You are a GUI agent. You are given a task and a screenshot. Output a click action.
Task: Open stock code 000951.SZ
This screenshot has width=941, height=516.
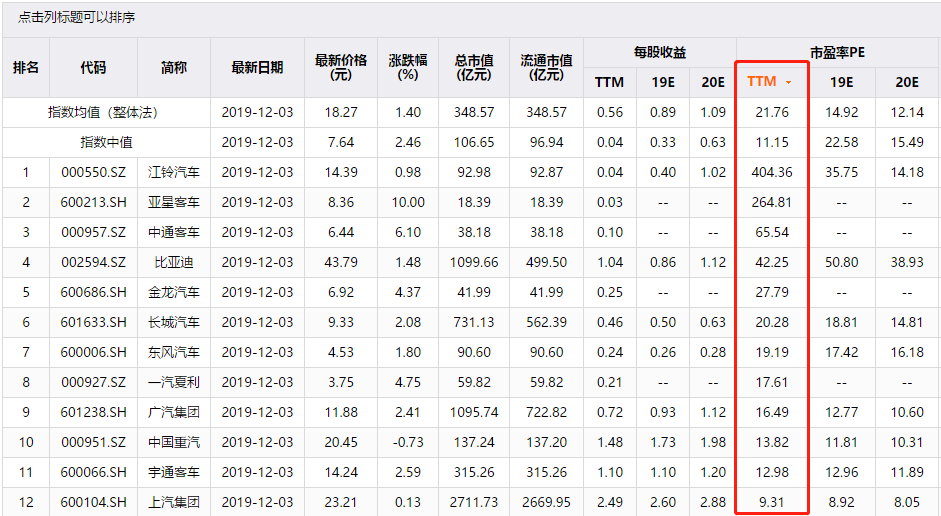(93, 442)
